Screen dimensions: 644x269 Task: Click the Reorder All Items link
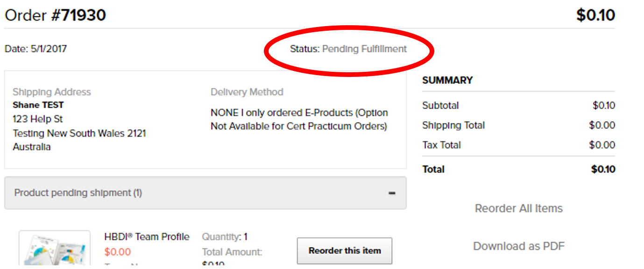(518, 208)
